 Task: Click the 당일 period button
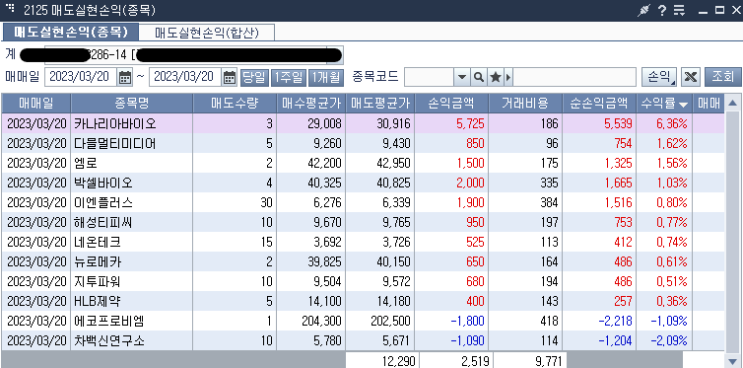254,77
